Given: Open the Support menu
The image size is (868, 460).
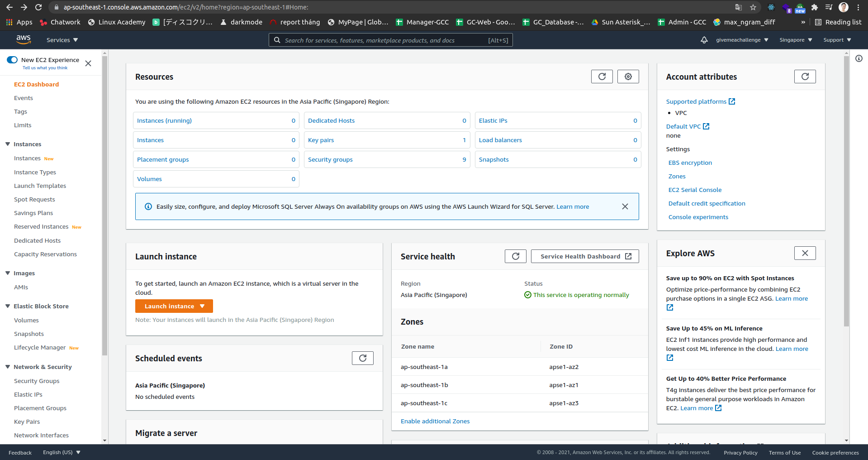Looking at the screenshot, I should pos(836,40).
